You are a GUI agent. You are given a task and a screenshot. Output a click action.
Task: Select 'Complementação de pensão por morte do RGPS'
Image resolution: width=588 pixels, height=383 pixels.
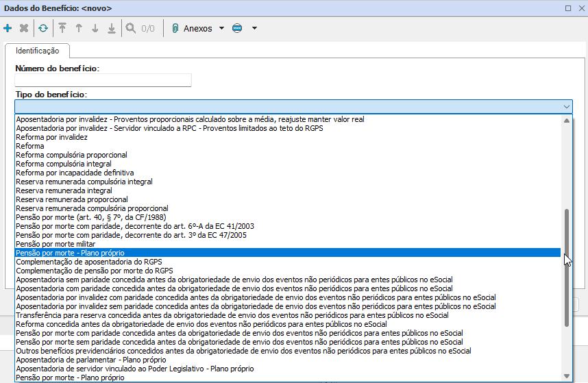point(288,271)
